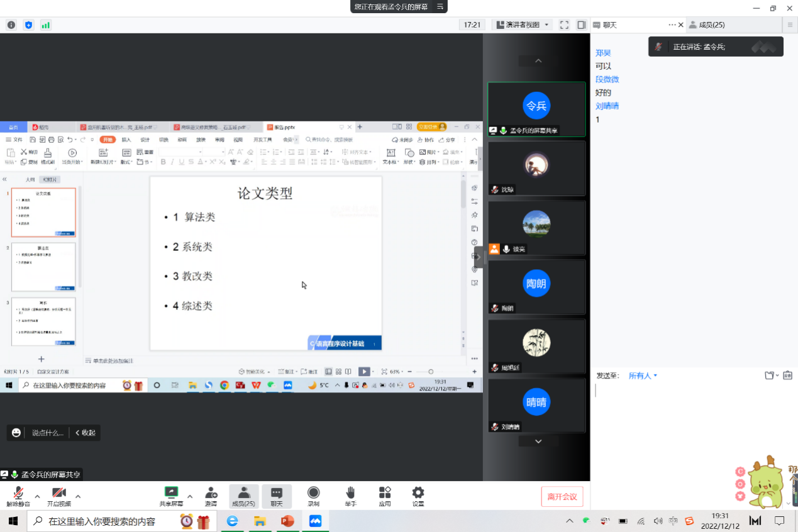This screenshot has width=798, height=532.
Task: Raise hand in the meeting
Action: [350, 496]
